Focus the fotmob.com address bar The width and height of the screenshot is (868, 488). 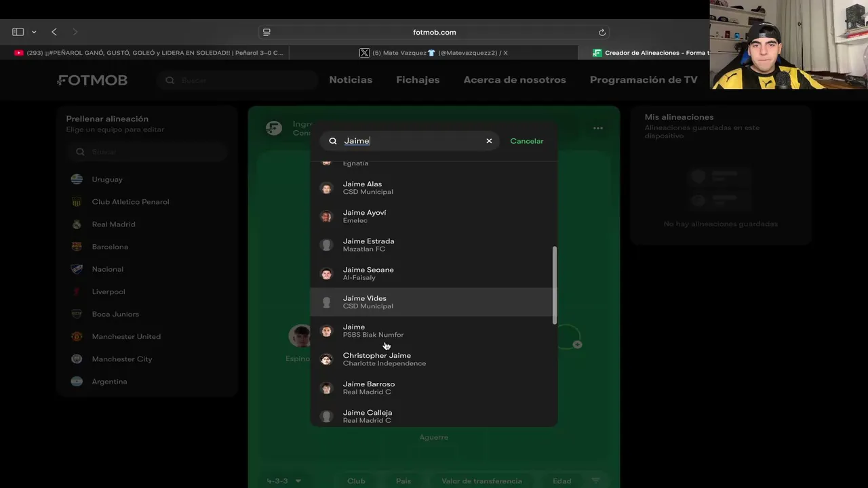(x=434, y=32)
